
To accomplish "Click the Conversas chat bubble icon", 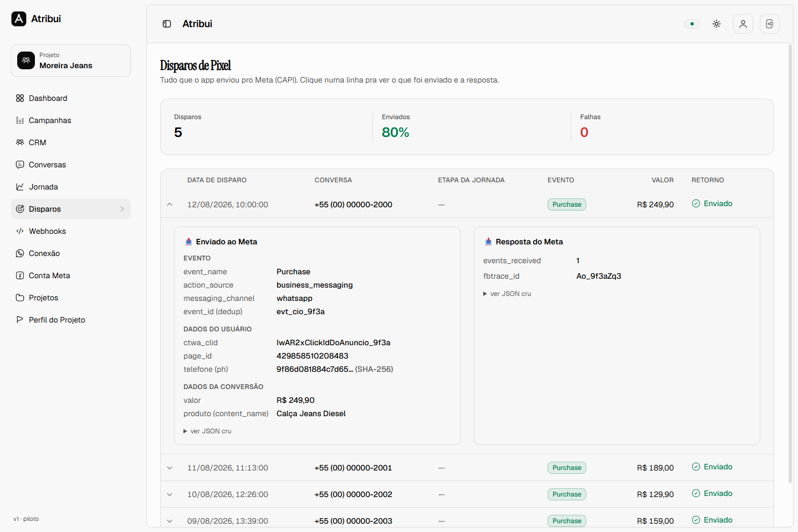I will click(20, 165).
